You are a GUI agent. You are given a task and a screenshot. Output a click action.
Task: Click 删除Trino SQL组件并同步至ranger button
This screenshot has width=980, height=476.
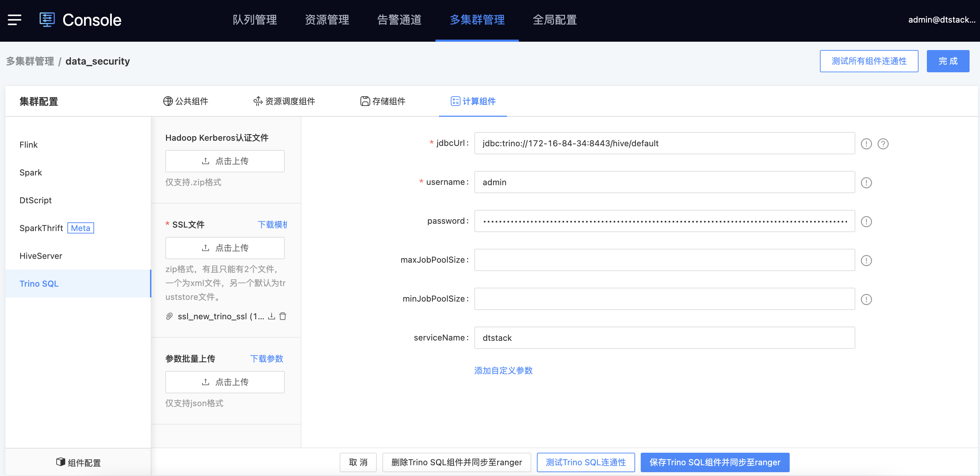(457, 462)
